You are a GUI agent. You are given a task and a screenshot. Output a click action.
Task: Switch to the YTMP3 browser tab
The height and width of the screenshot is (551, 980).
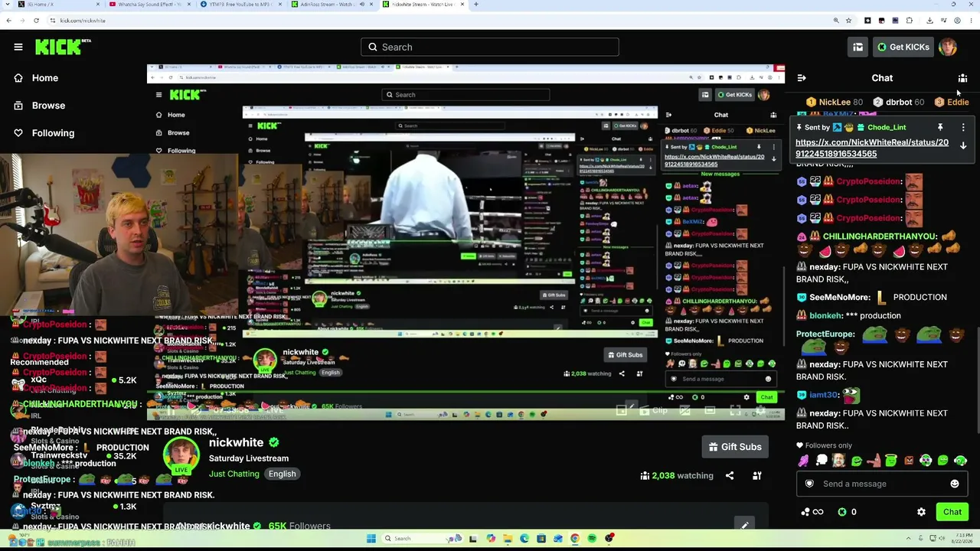(x=240, y=5)
